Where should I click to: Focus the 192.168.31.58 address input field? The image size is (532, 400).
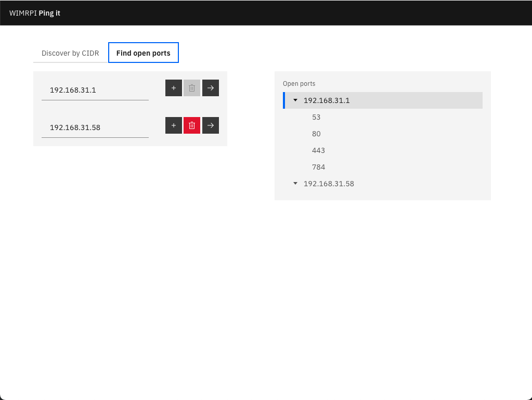point(95,127)
